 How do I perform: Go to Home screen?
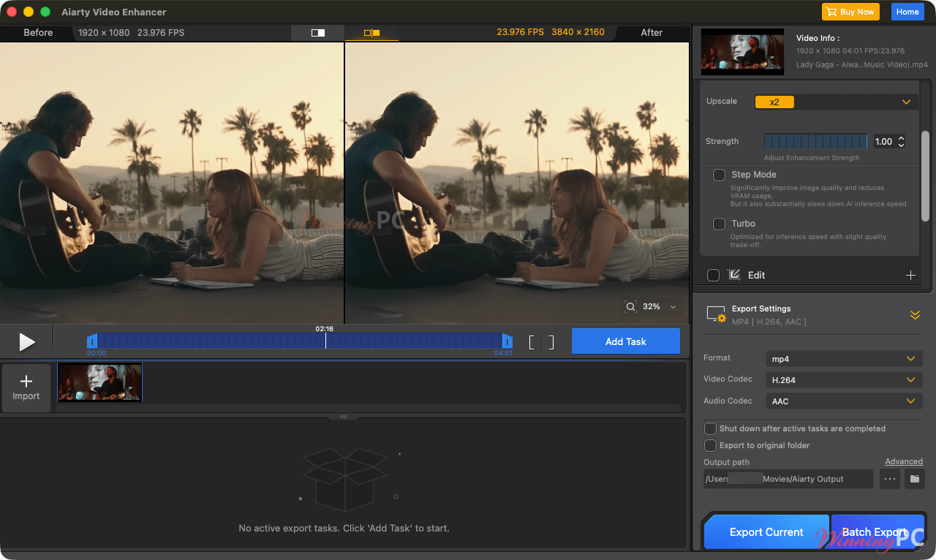[907, 12]
